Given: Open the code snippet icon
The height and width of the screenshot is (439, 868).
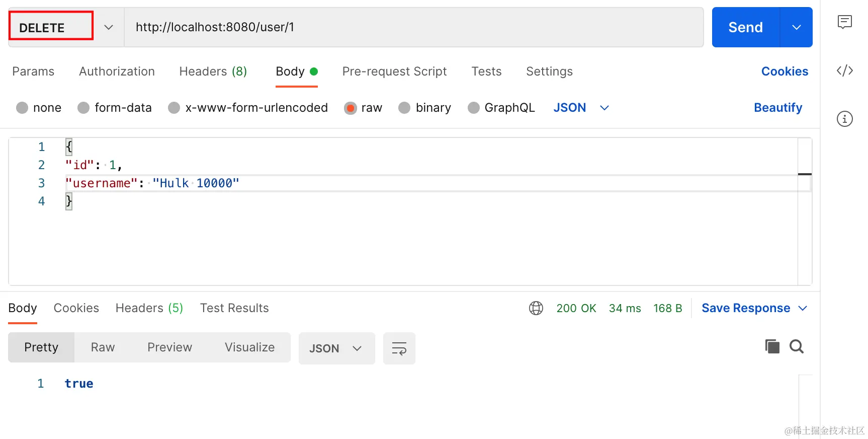Looking at the screenshot, I should pyautogui.click(x=844, y=70).
